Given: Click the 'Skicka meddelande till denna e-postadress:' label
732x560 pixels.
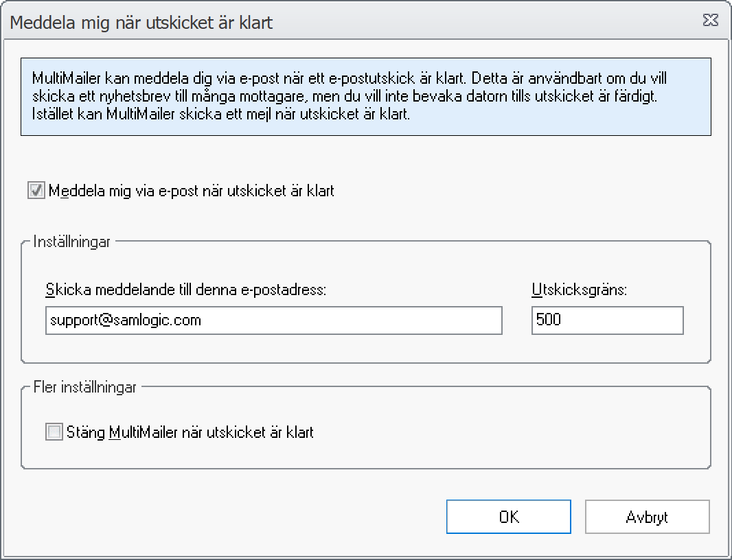Looking at the screenshot, I should click(186, 290).
